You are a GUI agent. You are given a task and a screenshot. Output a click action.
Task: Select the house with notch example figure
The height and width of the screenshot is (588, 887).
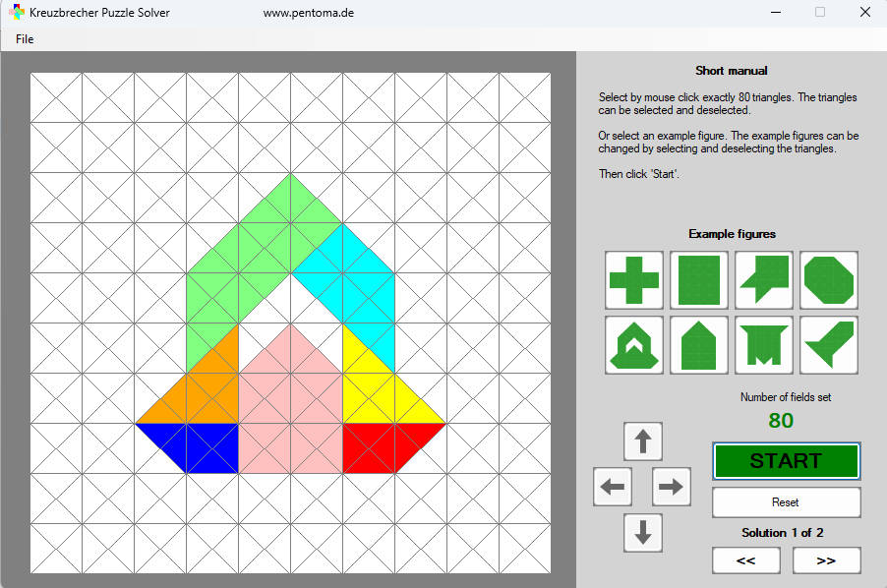pyautogui.click(x=633, y=345)
